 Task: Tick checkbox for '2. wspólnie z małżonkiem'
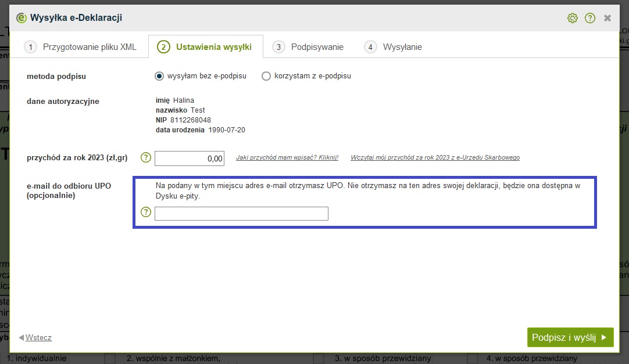coord(110,359)
